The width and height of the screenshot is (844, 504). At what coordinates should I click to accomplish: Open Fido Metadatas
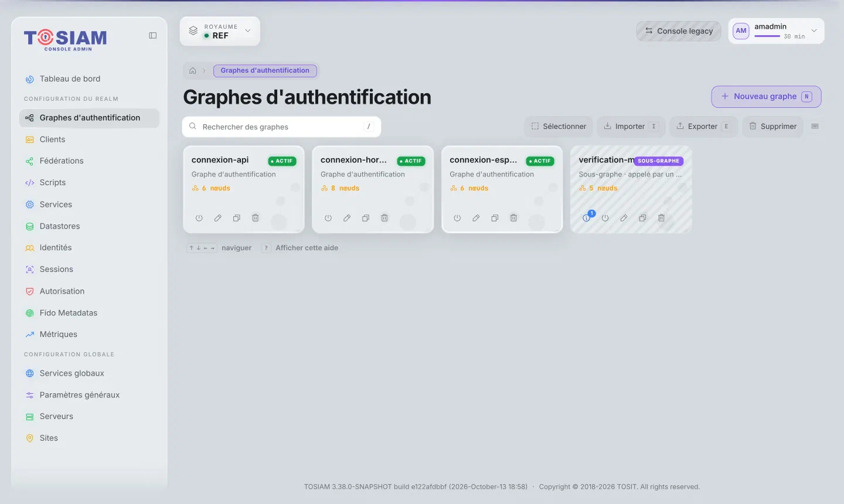(89, 313)
